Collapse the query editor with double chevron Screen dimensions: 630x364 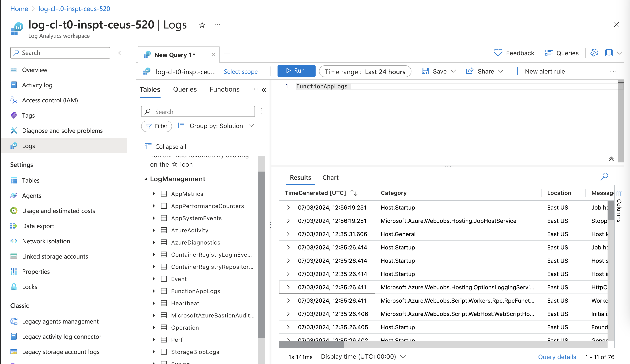pos(611,159)
